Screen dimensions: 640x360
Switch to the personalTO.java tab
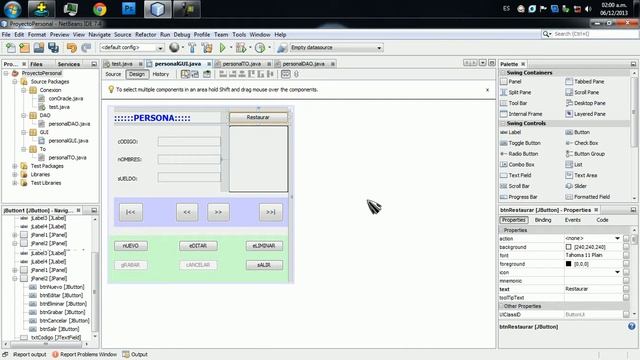coord(242,64)
